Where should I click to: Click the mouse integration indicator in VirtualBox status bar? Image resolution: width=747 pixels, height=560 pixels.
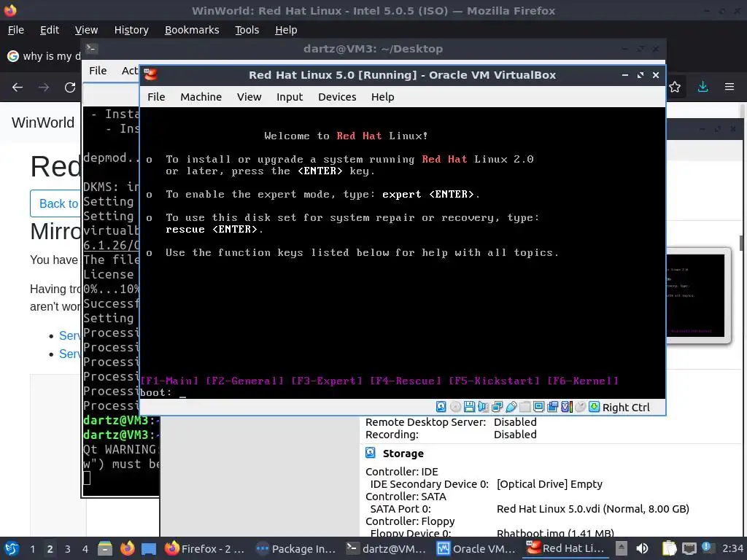click(x=580, y=407)
